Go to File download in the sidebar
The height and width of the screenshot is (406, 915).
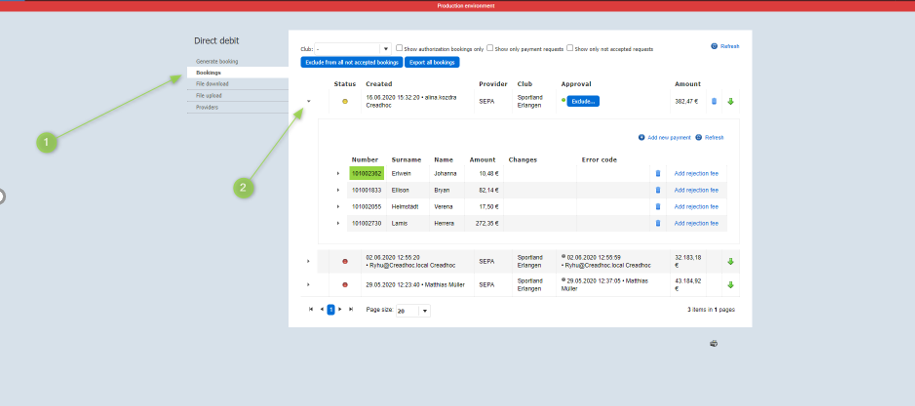(x=210, y=84)
